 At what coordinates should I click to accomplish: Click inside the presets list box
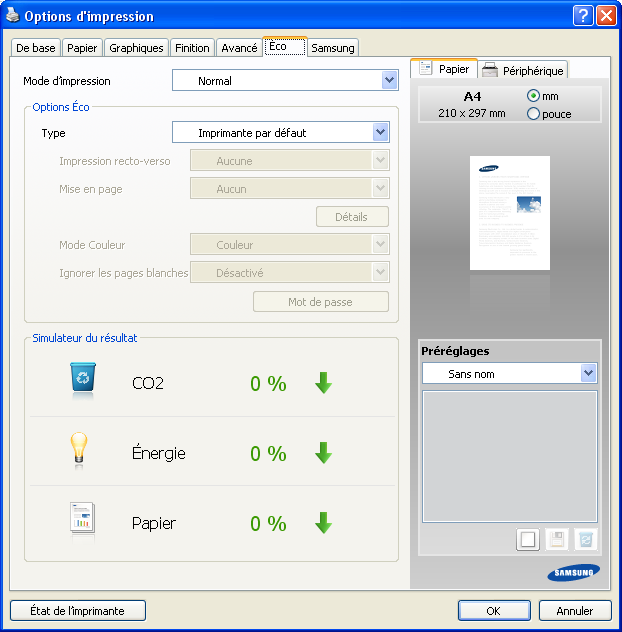pos(510,456)
